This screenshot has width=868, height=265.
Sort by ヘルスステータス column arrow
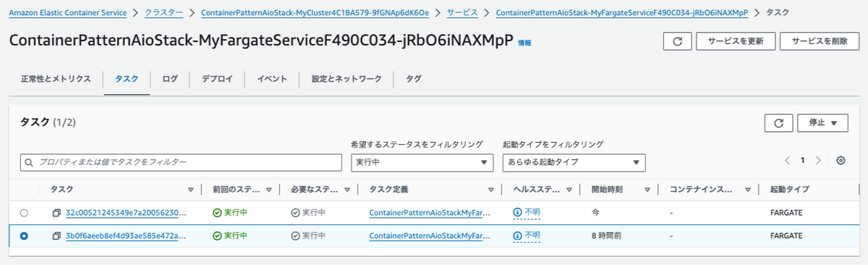(569, 190)
